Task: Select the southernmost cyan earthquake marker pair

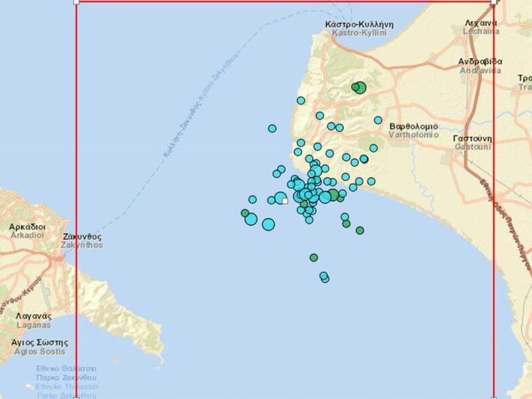Action: pyautogui.click(x=324, y=277)
